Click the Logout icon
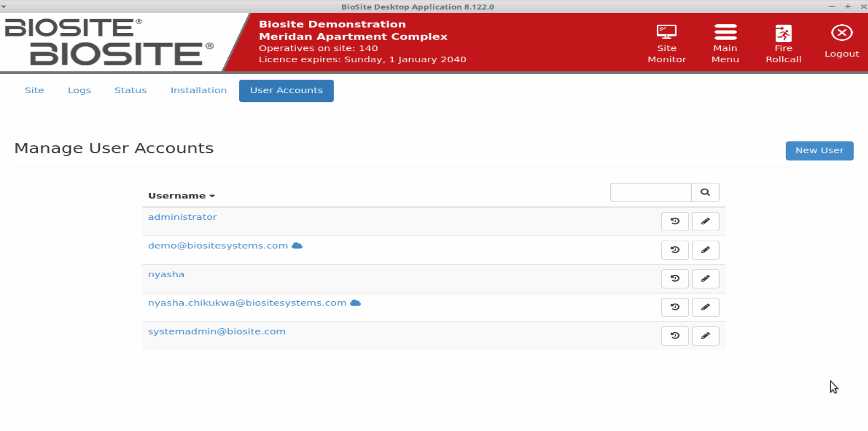This screenshot has height=431, width=868. [x=842, y=33]
